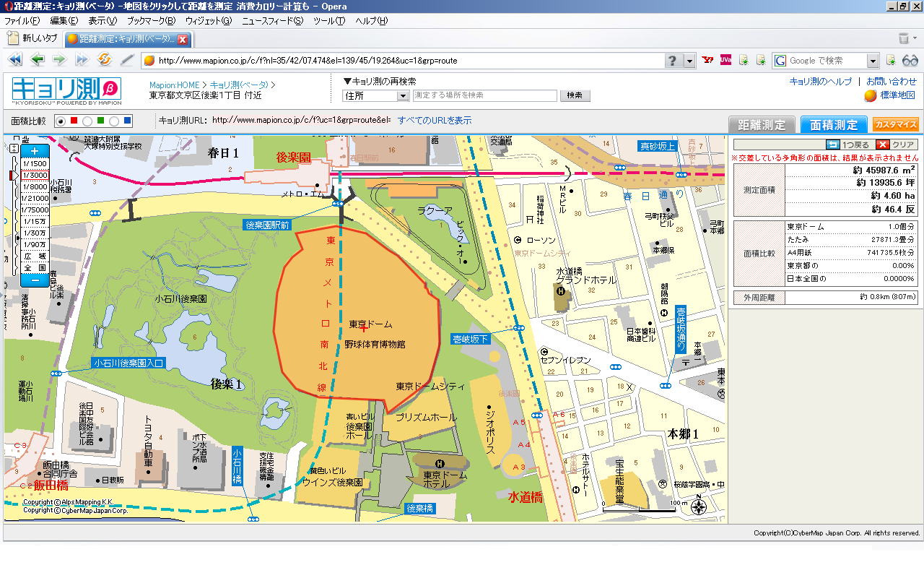Viewport: 924px width, 578px height.
Task: Click the orange 標準地図 globe icon
Action: [x=871, y=95]
